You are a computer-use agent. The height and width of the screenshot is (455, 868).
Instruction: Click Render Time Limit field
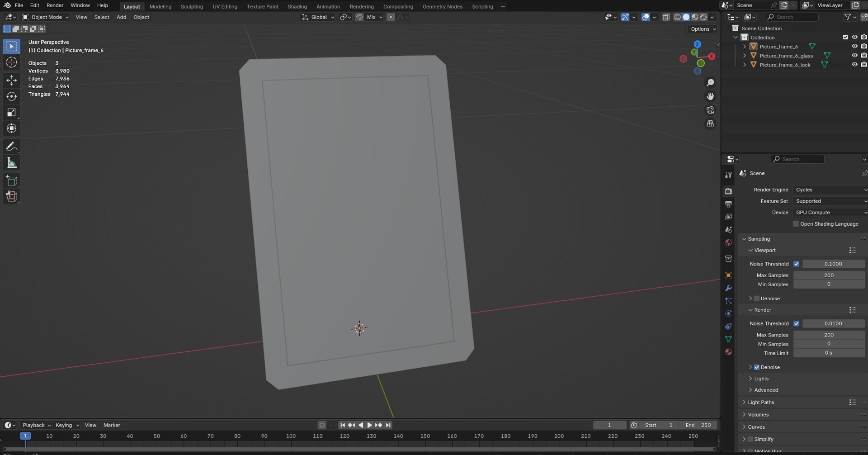point(829,353)
